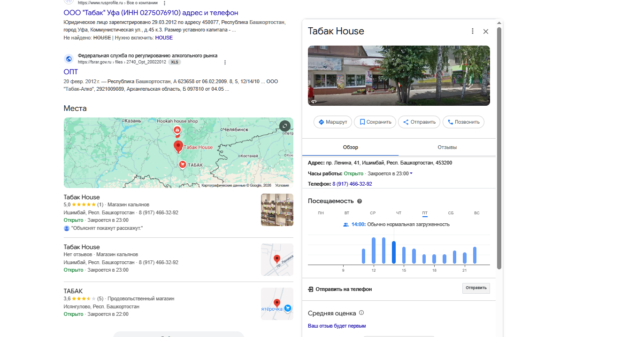Expand the map to full view
Screen dimensions: 644x337
click(x=285, y=126)
